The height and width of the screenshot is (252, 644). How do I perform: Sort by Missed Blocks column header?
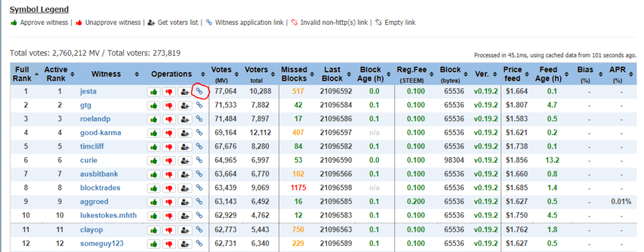[x=297, y=74]
